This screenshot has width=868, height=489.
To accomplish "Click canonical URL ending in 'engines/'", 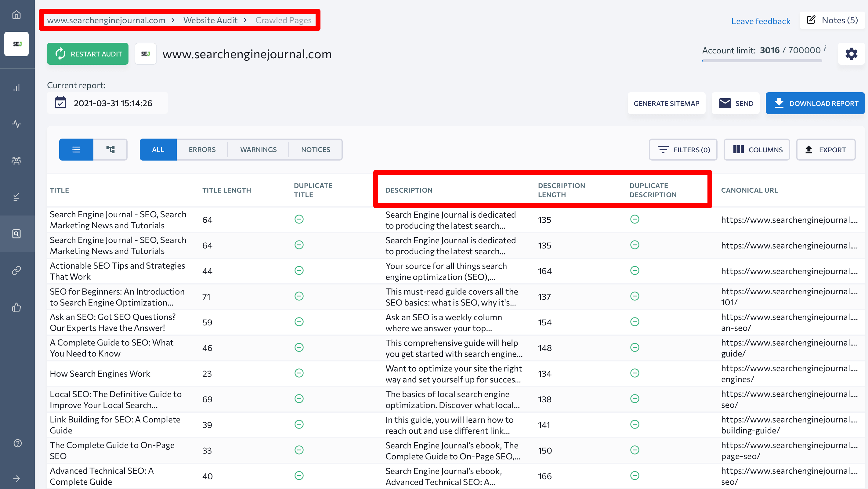I will 789,373.
